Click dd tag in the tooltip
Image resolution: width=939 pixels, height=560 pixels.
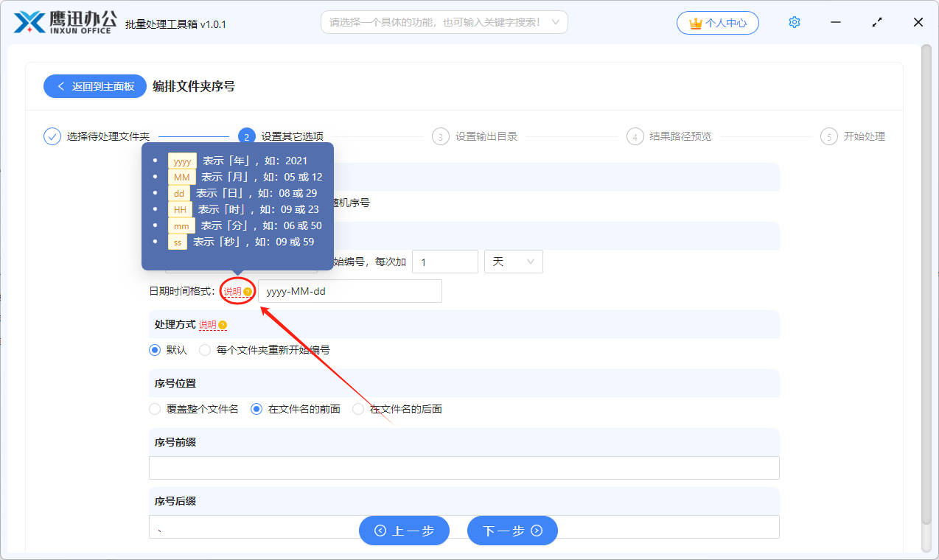179,193
